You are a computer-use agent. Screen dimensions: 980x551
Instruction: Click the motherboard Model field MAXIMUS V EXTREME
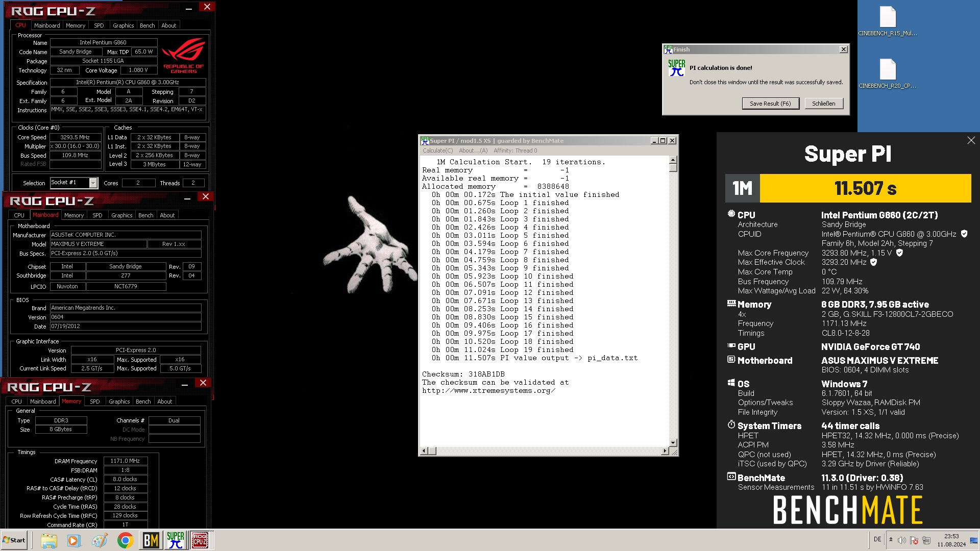(x=98, y=244)
